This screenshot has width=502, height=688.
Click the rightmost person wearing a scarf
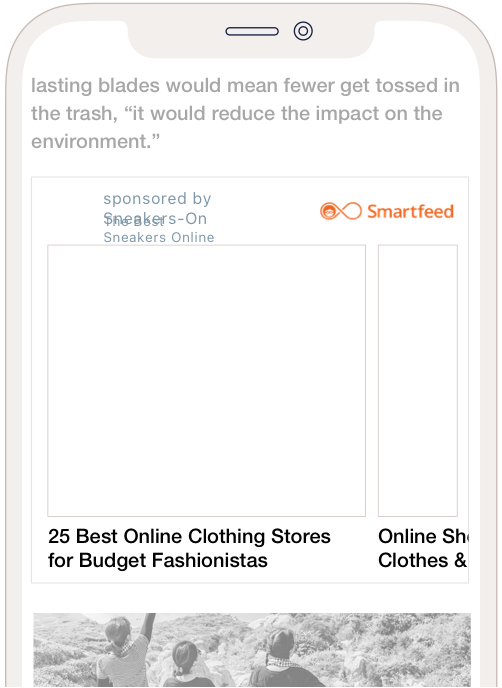pyautogui.click(x=285, y=658)
